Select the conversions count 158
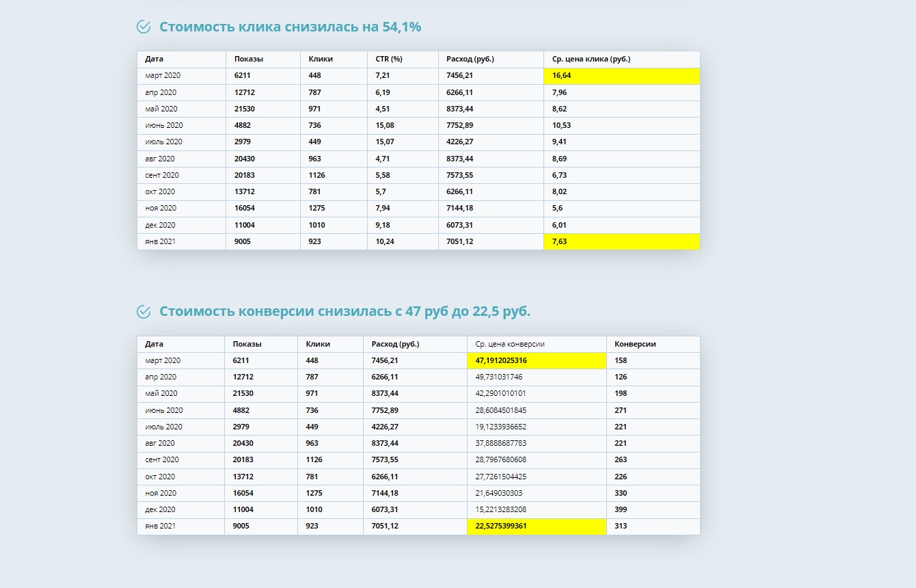The height and width of the screenshot is (588, 916). coord(621,360)
